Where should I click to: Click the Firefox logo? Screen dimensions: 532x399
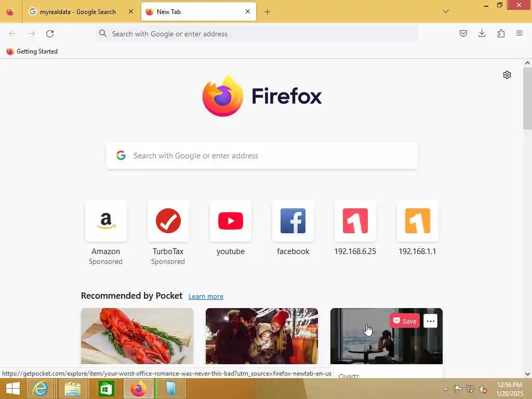[262, 96]
